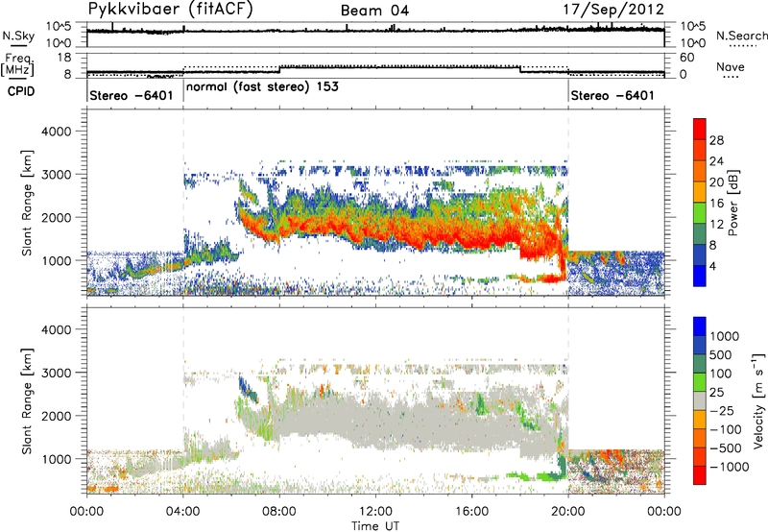Screen dimensions: 768x532
Task: Click the '4' tick on power scale
Action: click(x=712, y=266)
